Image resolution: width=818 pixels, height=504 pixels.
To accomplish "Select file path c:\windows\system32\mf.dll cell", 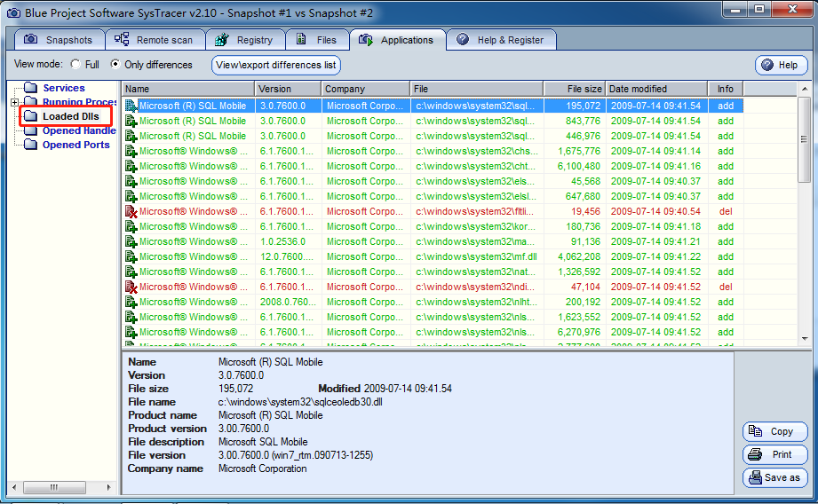I will point(477,256).
